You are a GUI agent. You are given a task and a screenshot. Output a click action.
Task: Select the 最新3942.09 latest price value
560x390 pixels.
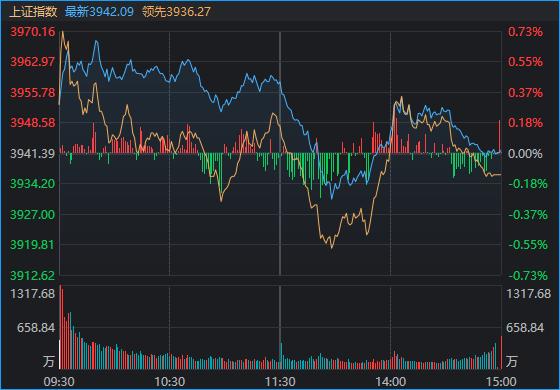click(99, 12)
